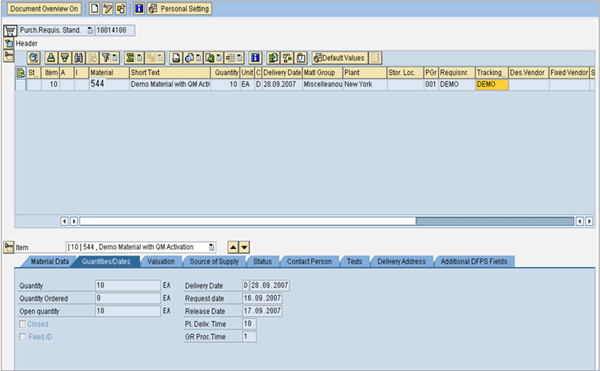
Task: Open the Delivery Address tab
Action: 401,262
